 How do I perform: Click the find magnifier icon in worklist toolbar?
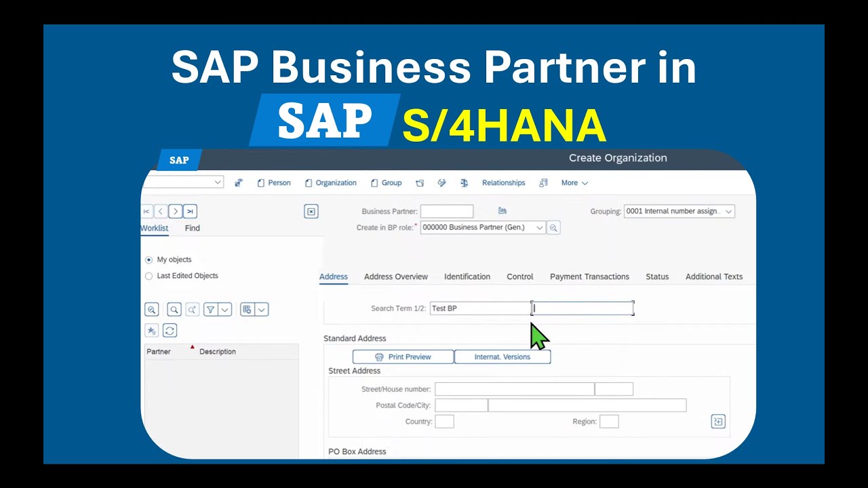(x=174, y=310)
